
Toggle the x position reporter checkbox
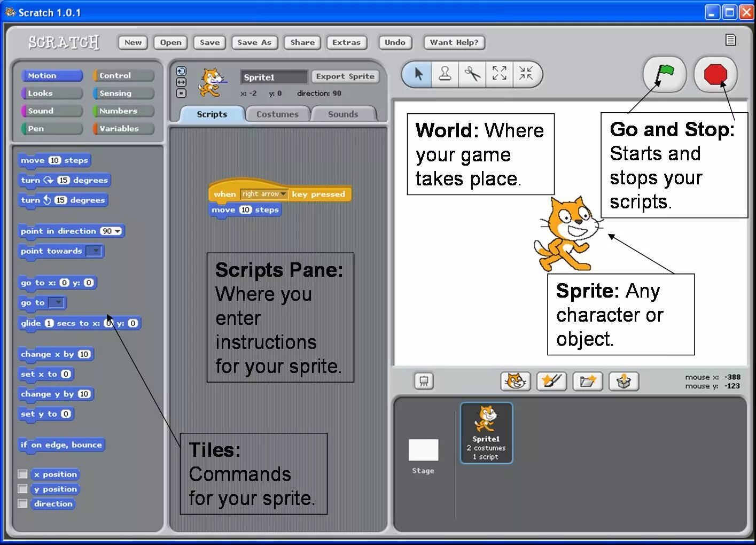pyautogui.click(x=22, y=474)
